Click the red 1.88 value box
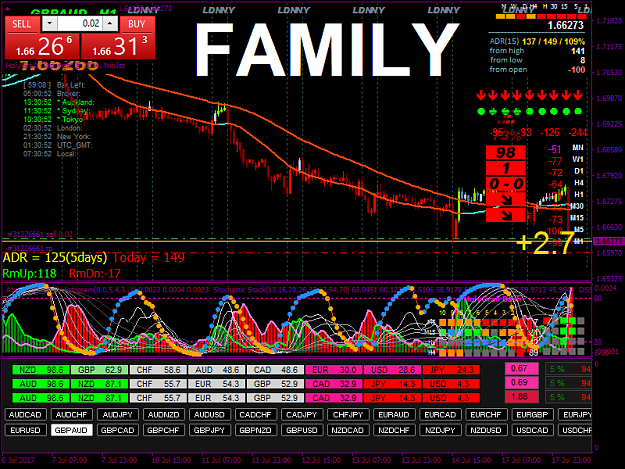The image size is (625, 469). (x=521, y=397)
